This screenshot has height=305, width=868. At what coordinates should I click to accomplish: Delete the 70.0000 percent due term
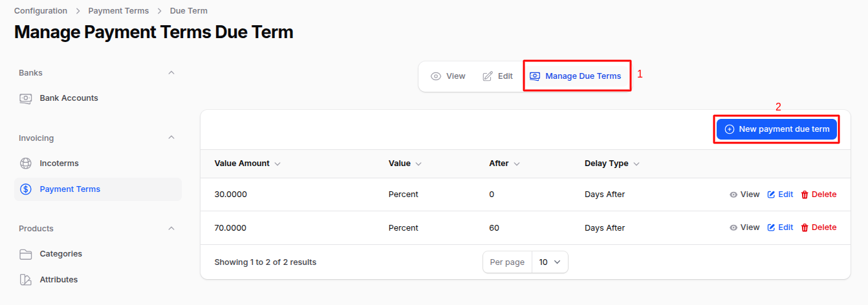click(818, 227)
